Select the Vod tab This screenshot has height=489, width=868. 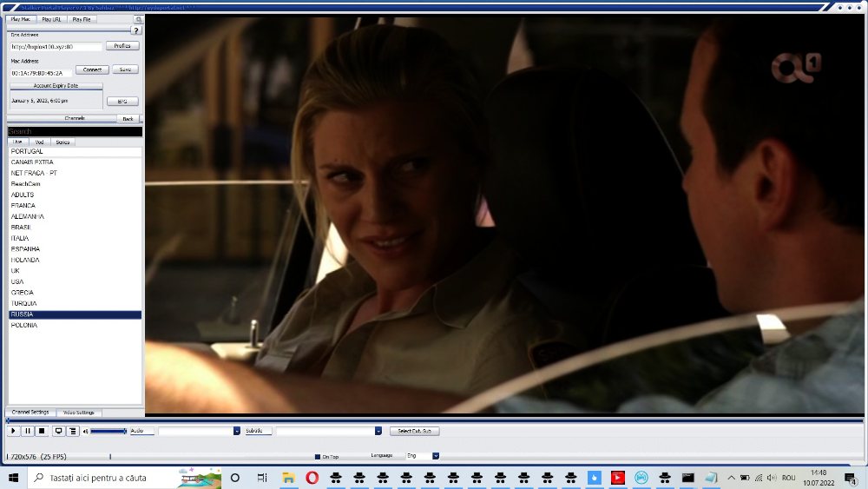point(39,142)
